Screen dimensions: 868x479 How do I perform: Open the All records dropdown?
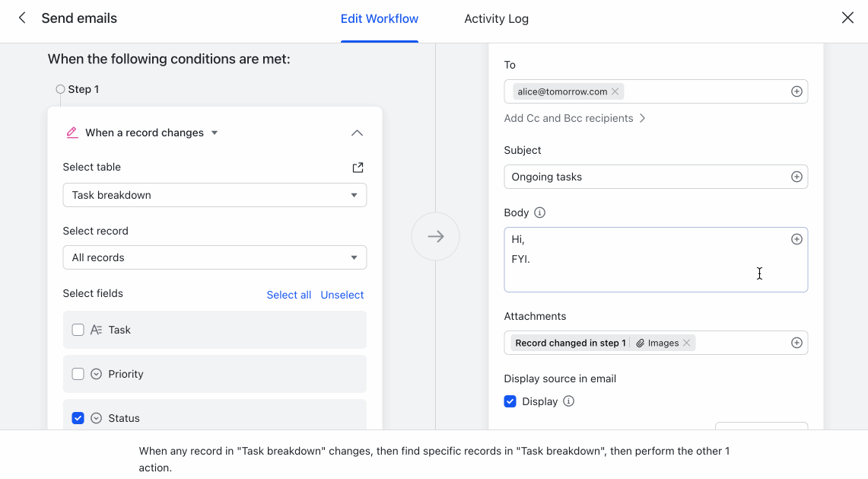coord(215,257)
